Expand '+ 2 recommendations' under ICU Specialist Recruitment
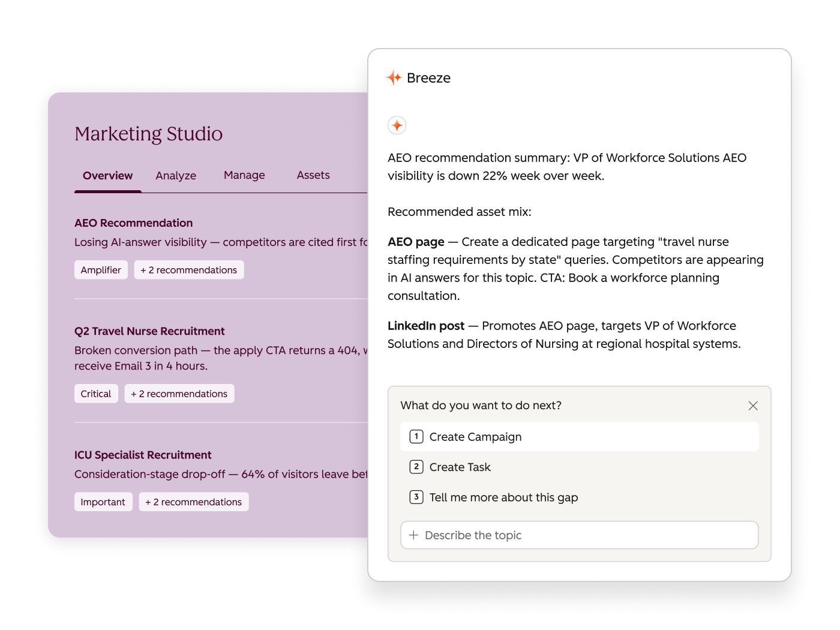 click(x=194, y=502)
